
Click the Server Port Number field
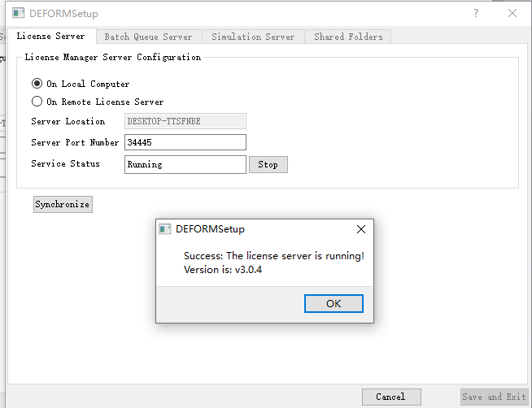[x=185, y=142]
